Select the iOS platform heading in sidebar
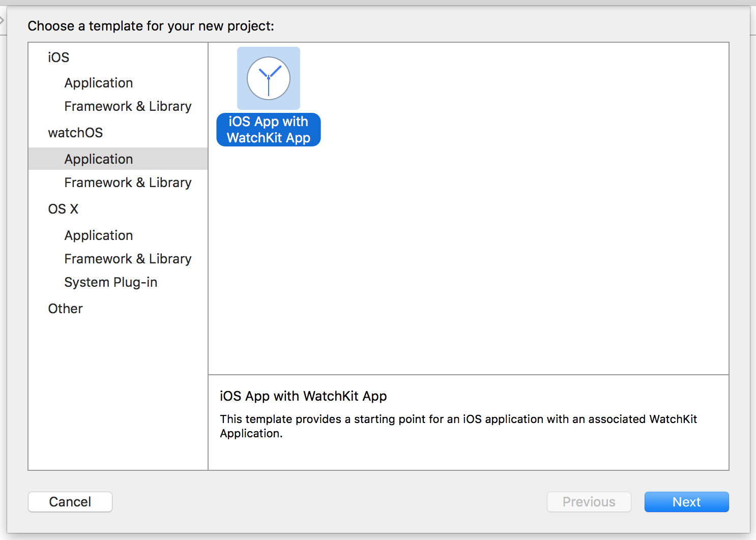 coord(59,57)
